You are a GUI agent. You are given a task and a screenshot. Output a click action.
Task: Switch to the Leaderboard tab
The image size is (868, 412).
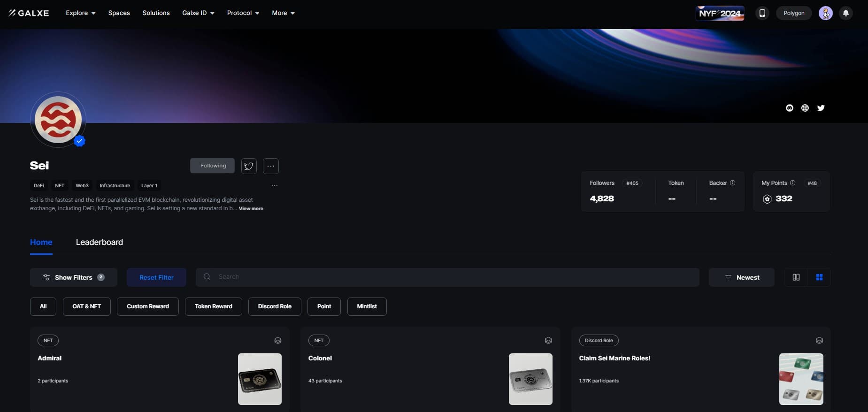click(x=100, y=242)
